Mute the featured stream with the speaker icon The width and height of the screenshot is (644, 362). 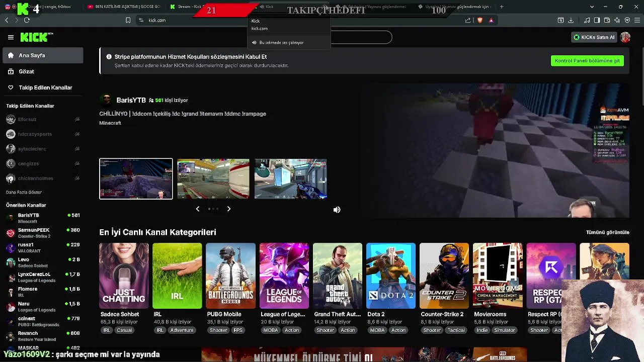[x=337, y=210]
